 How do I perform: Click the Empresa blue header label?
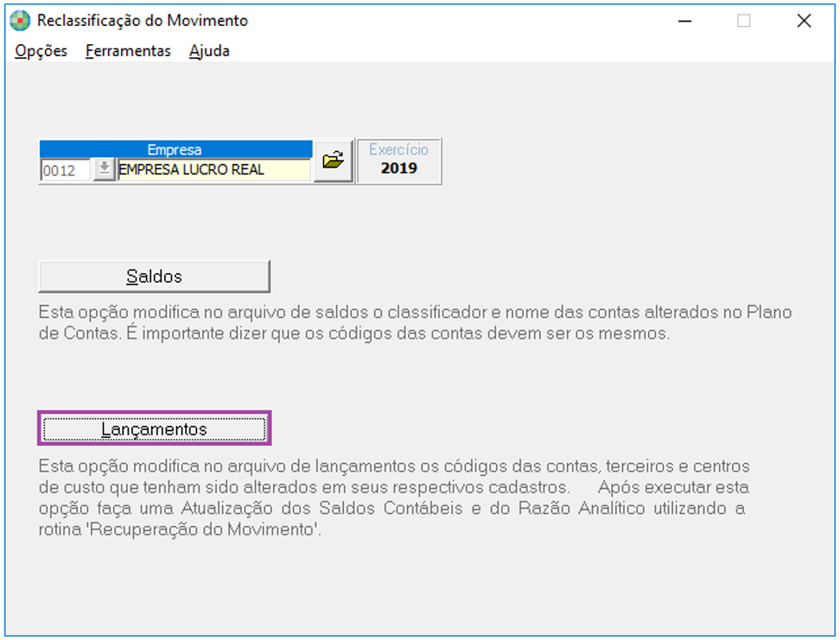pos(175,149)
